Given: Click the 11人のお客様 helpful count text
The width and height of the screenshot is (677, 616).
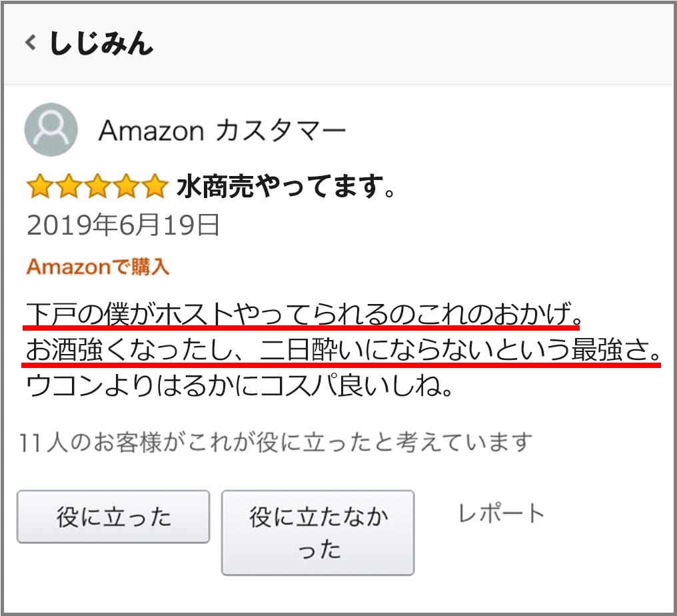Looking at the screenshot, I should click(x=90, y=442).
